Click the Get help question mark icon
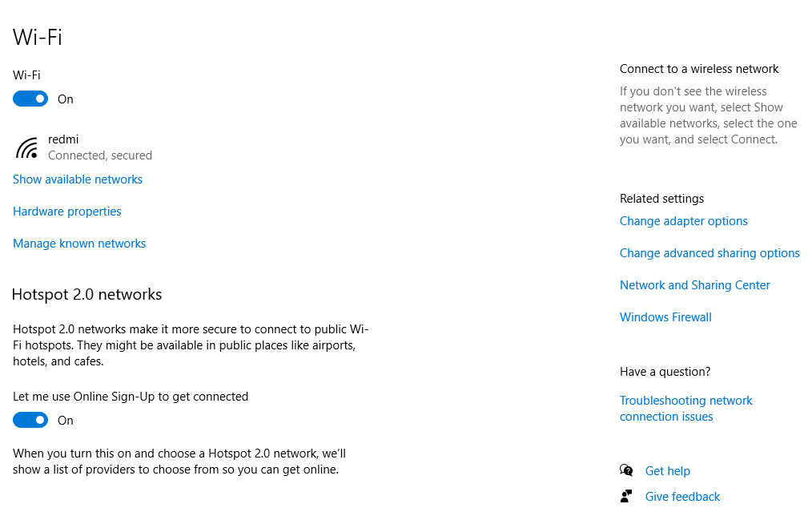Screen dimensions: 812x516 (626, 470)
